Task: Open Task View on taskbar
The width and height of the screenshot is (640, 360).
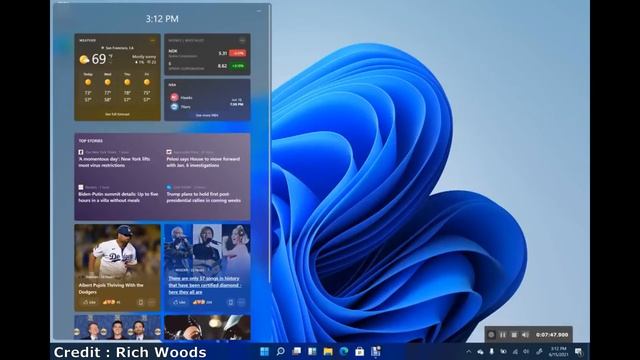Action: pos(296,351)
